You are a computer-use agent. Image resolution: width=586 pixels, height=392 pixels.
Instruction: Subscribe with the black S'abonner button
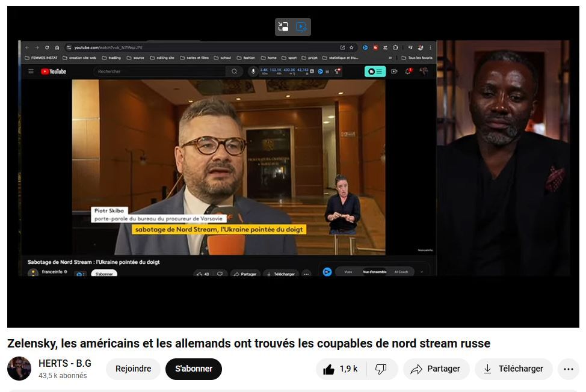pyautogui.click(x=194, y=369)
